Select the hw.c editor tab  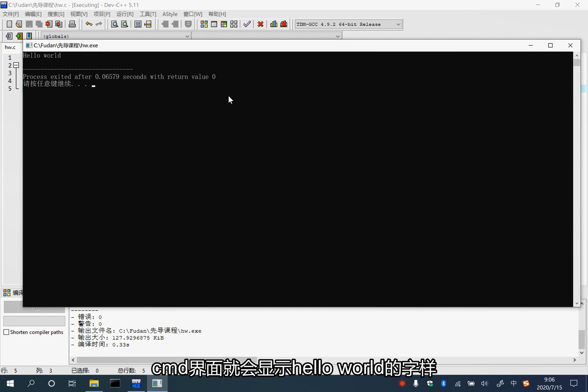pyautogui.click(x=10, y=47)
